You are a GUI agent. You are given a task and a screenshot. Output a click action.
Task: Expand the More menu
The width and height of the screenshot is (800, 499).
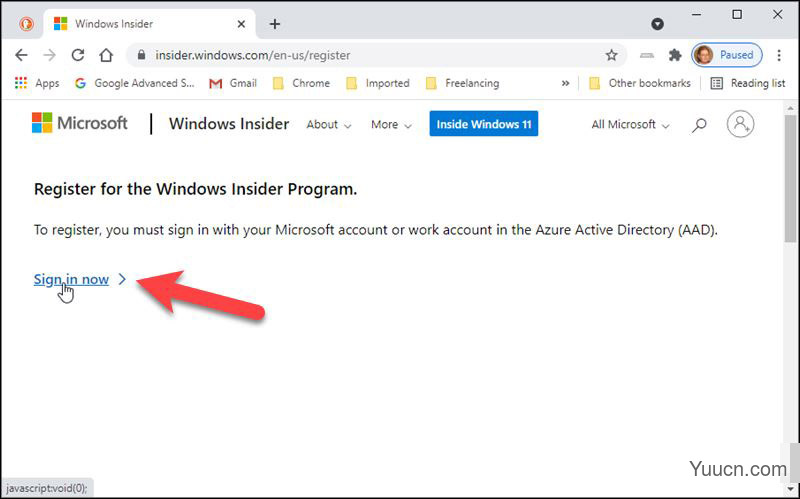tap(391, 124)
